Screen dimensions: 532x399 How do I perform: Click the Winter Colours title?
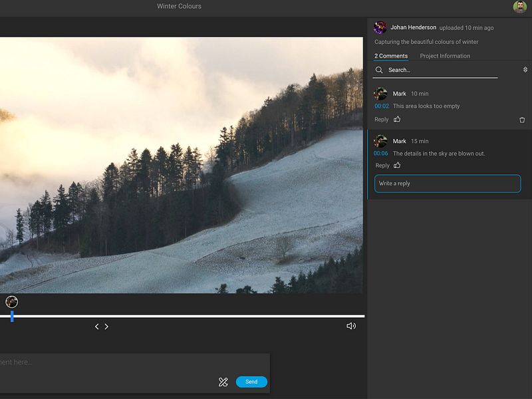tap(179, 6)
